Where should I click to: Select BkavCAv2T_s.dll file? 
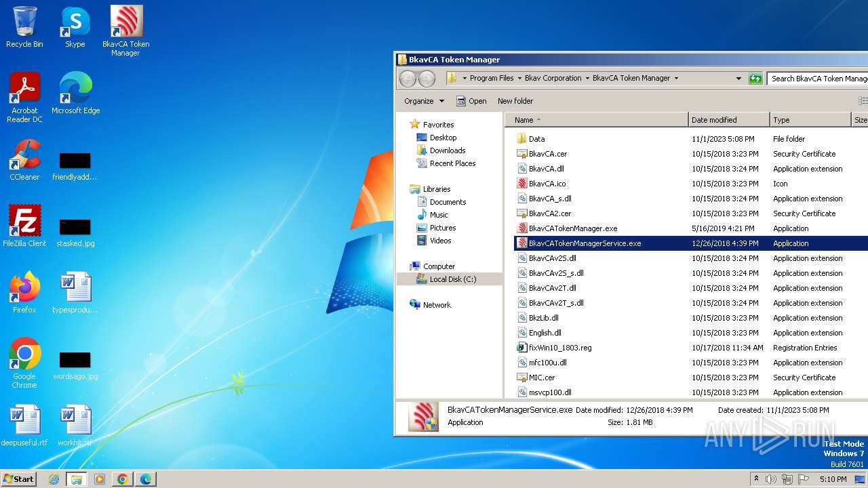coord(550,303)
